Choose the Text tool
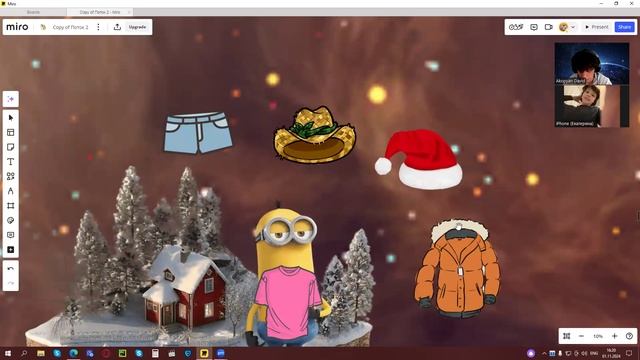Viewport: 640px width, 360px height. [11, 162]
